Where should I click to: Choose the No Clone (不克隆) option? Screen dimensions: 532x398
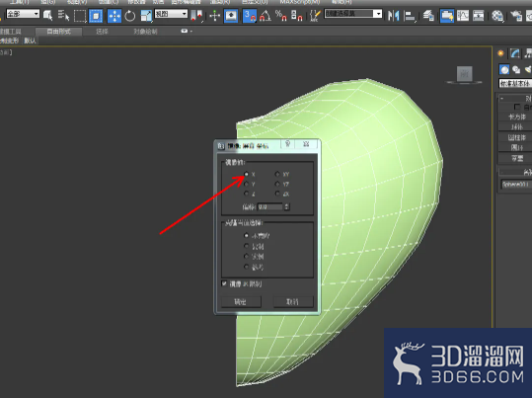pyautogui.click(x=247, y=235)
